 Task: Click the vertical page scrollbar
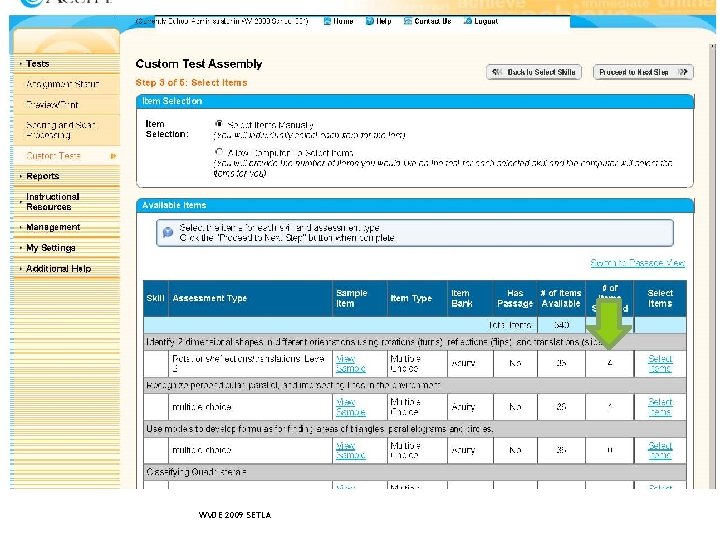pyautogui.click(x=713, y=266)
